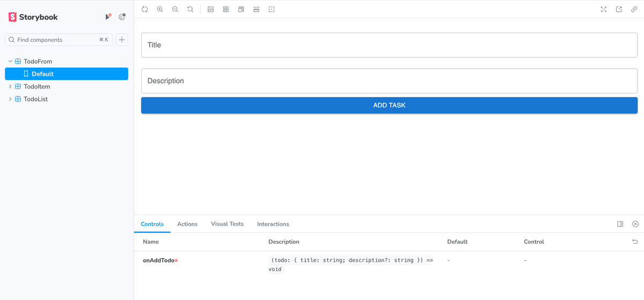
Task: Toggle the grid overlay
Action: click(x=226, y=9)
